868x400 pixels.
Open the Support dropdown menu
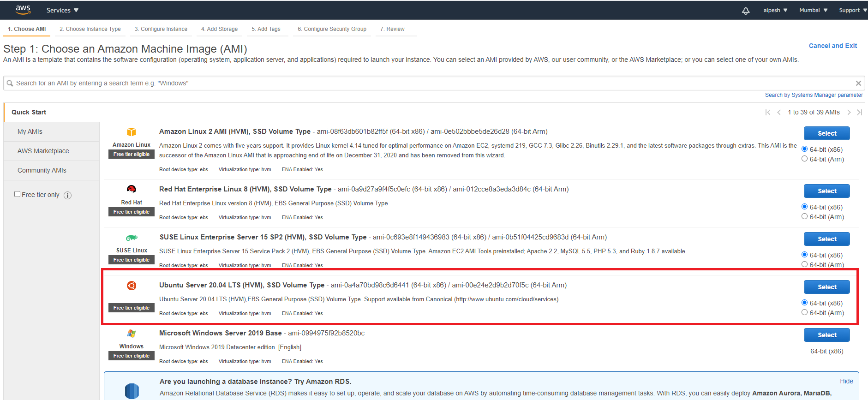[x=853, y=10]
